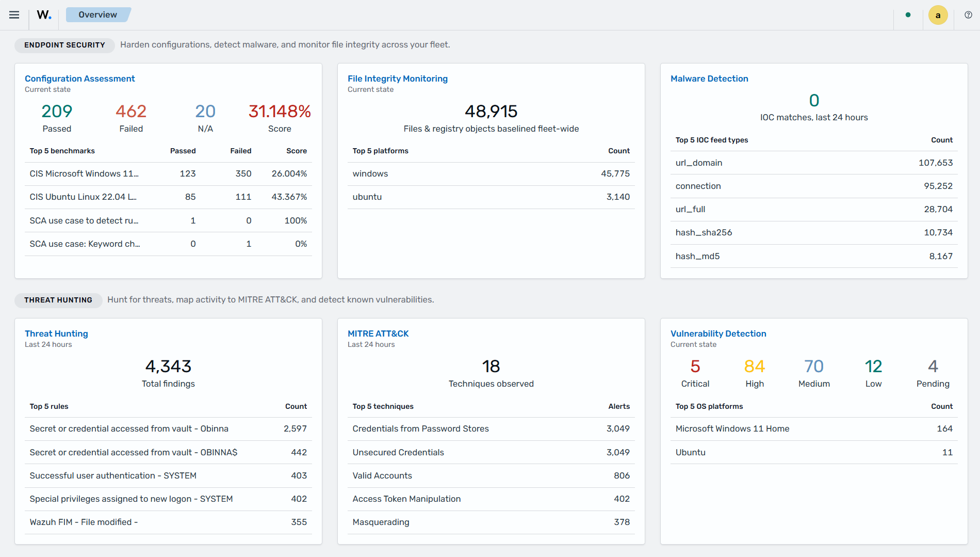Click the 12 Low vulnerabilities count
The width and height of the screenshot is (980, 557).
(873, 366)
